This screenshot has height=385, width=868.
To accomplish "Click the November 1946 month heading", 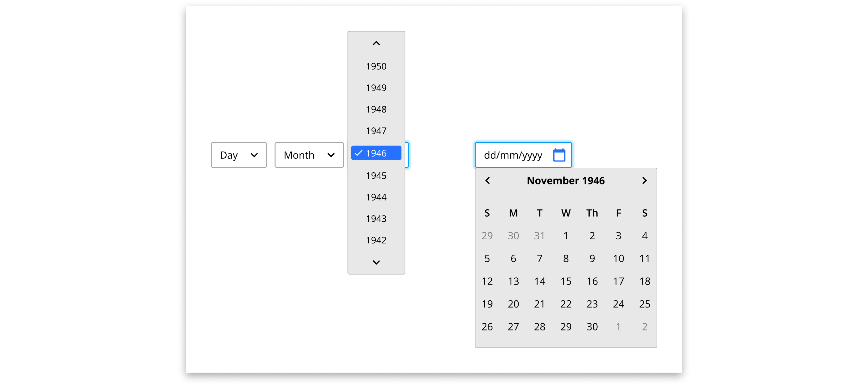I will (566, 180).
